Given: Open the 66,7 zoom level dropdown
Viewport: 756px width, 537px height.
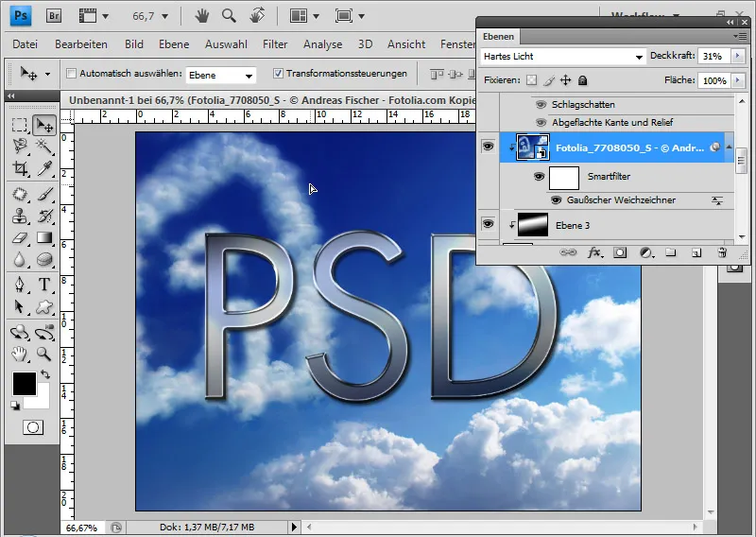Looking at the screenshot, I should click(164, 16).
